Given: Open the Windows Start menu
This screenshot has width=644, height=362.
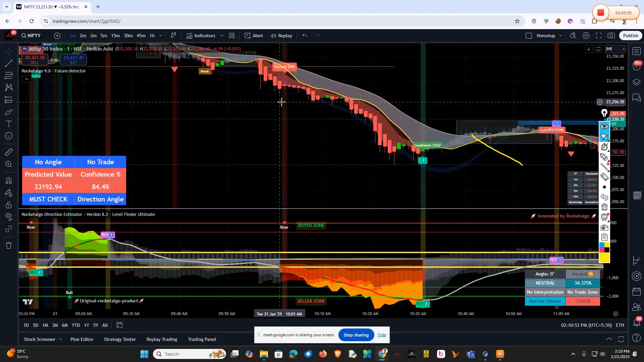Looking at the screenshot, I should 144,354.
